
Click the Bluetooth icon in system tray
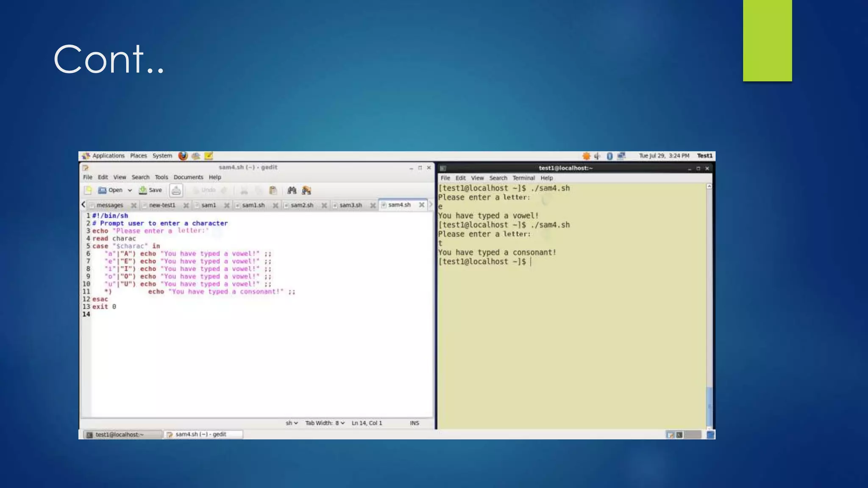(609, 156)
